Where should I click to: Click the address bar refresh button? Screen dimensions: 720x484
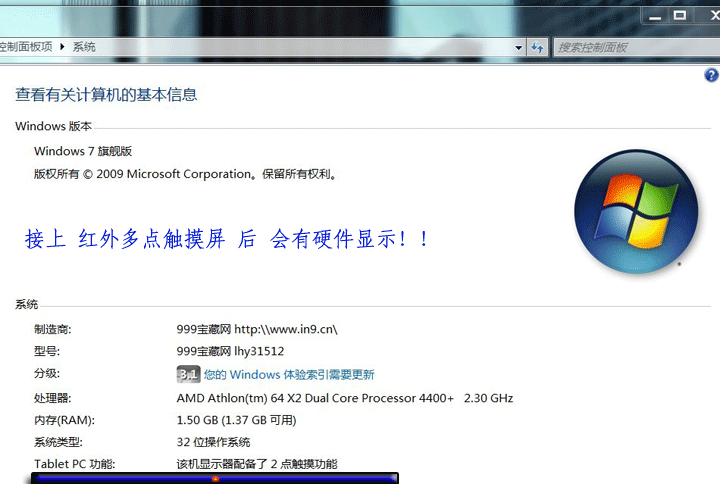pos(537,47)
